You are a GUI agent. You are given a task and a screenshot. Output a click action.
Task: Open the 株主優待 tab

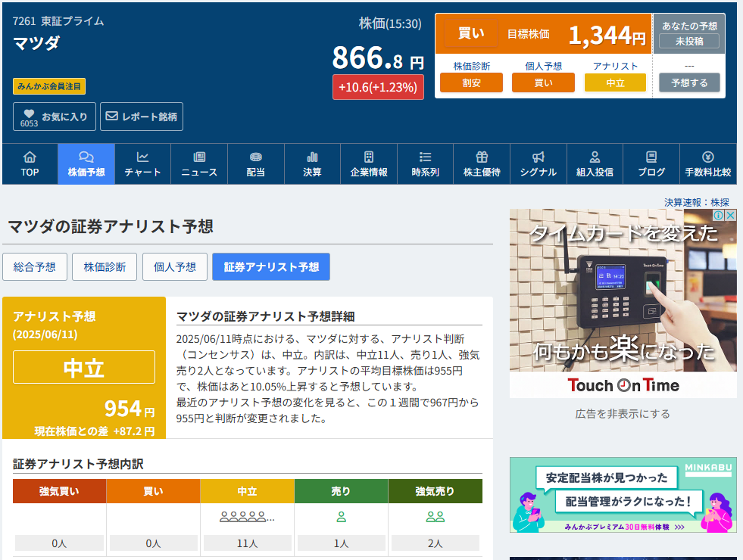(482, 163)
